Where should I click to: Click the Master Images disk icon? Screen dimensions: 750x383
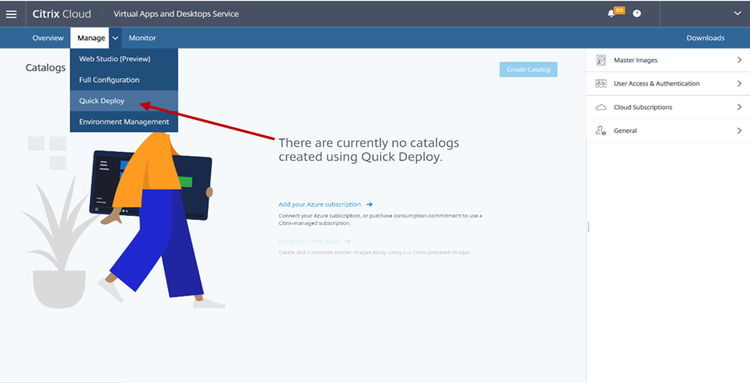(x=601, y=60)
